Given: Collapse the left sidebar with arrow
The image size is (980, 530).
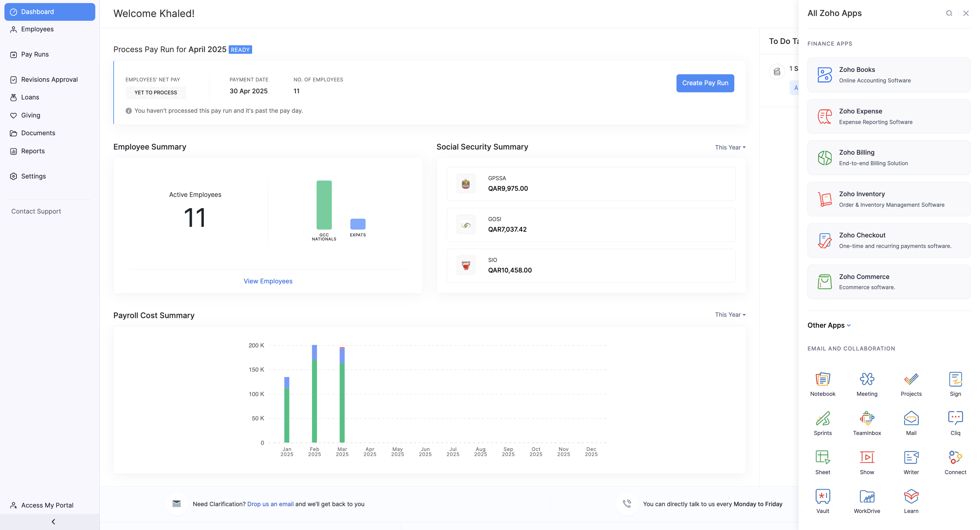Looking at the screenshot, I should [x=53, y=521].
